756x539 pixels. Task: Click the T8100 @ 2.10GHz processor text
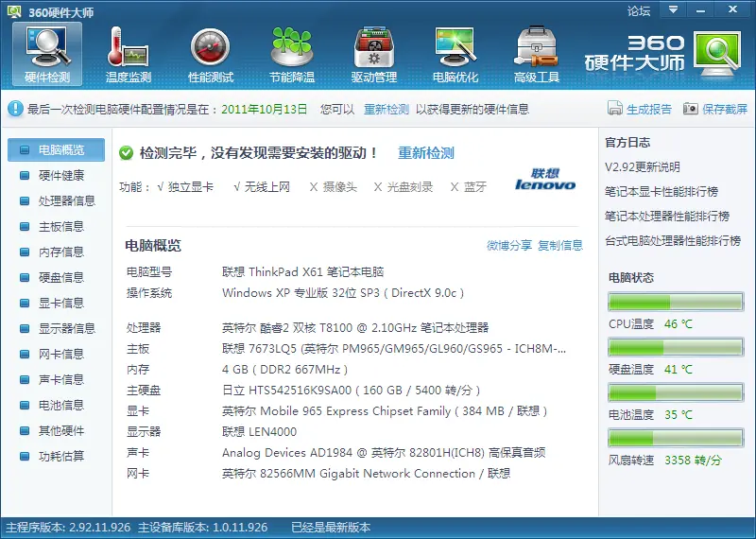pos(355,328)
